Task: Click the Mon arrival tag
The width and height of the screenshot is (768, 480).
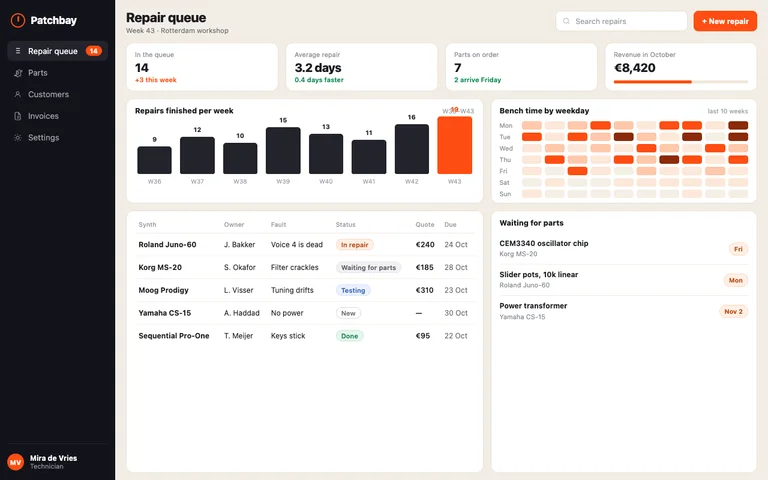Action: pyautogui.click(x=736, y=280)
